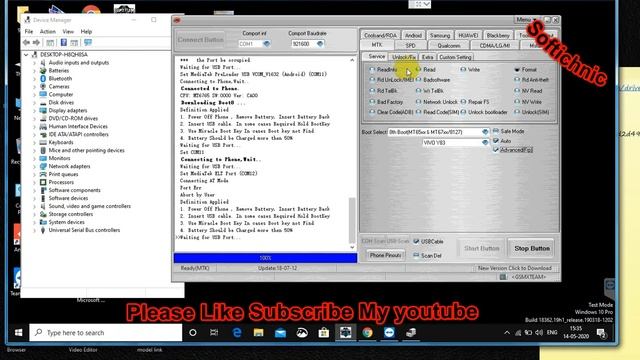Open Mail app from taskbar
The height and width of the screenshot is (360, 640).
(280, 333)
